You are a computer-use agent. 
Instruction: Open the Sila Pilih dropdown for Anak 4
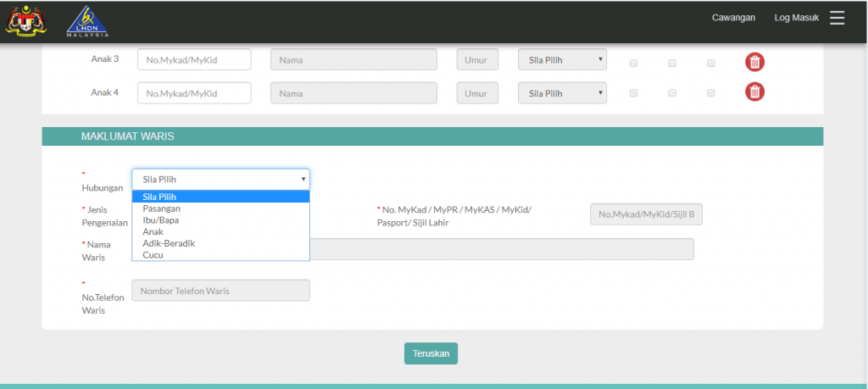[563, 93]
